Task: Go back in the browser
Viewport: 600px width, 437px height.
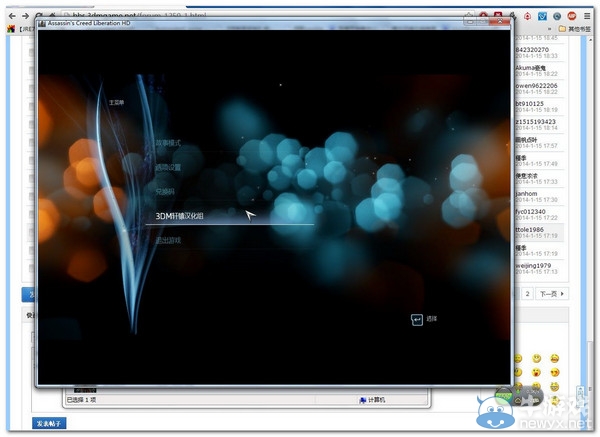Action: pos(12,16)
